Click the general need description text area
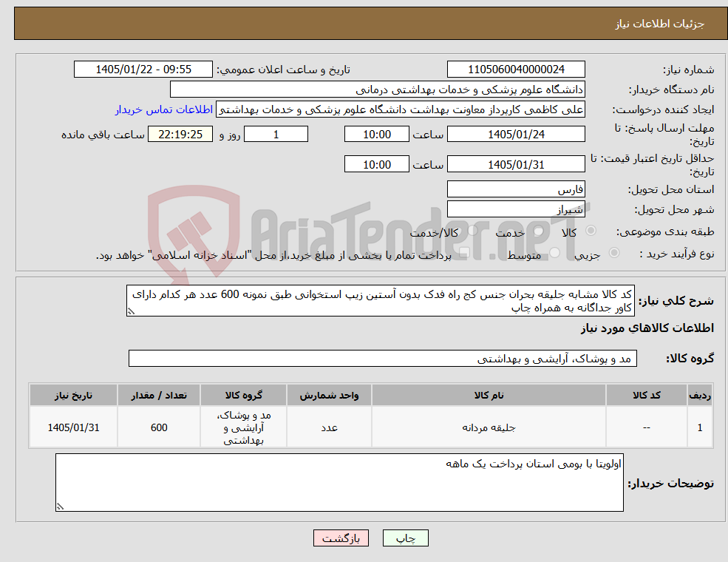The image size is (728, 562). pyautogui.click(x=380, y=301)
